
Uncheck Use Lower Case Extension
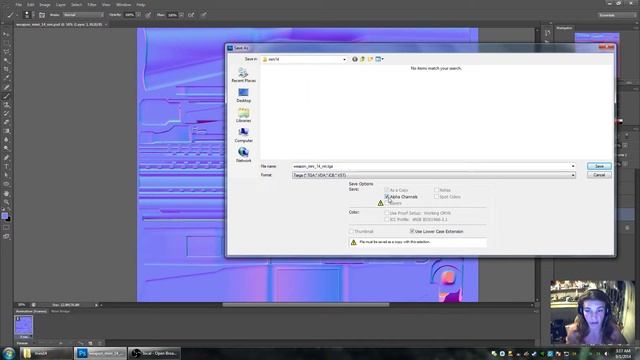412,231
